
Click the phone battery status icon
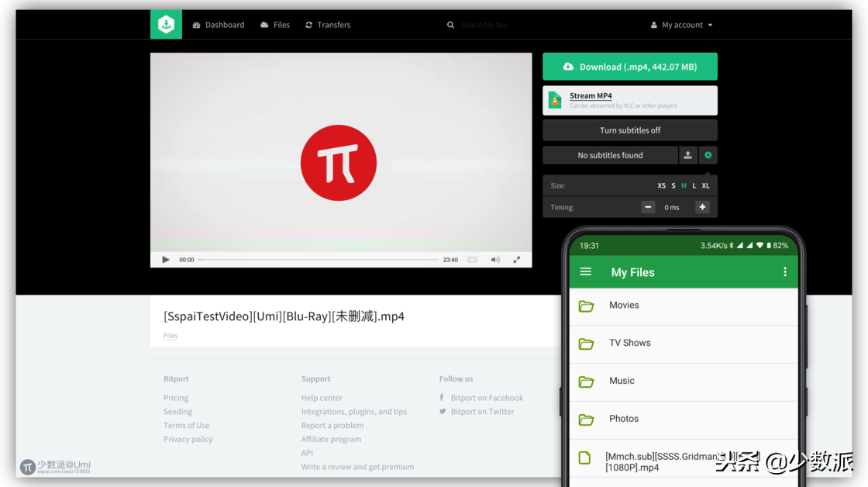coord(768,246)
